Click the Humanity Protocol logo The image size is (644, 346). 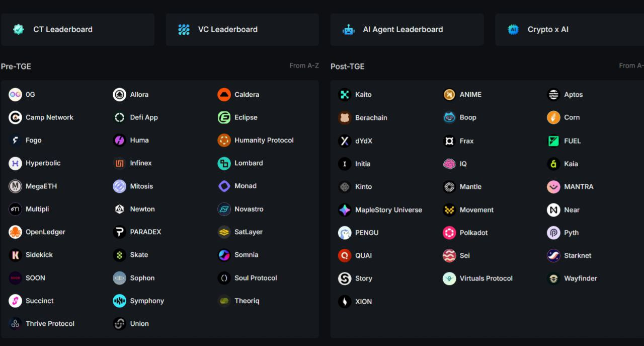[224, 140]
